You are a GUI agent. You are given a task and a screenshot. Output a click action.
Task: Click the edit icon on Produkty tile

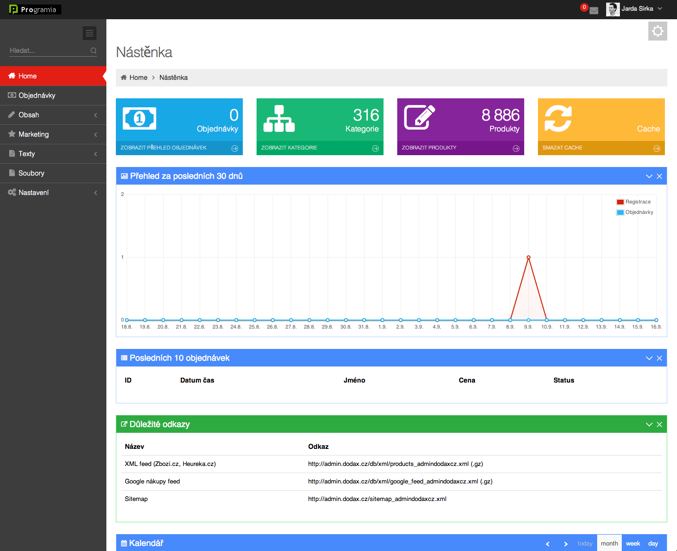pos(419,117)
